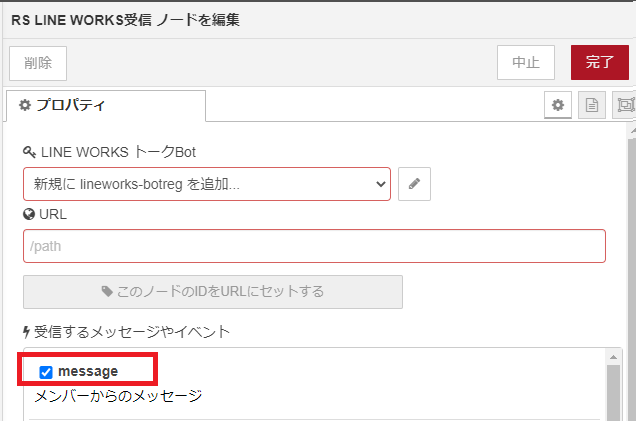Click up arrow of event list scrollbar
Viewport: 641px width, 421px height.
[x=613, y=357]
